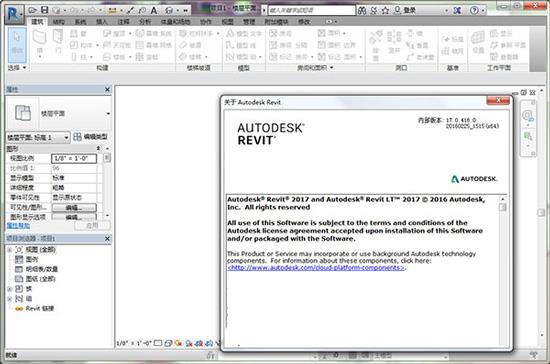Select the Room tool
Image resolution: width=550 pixels, height=364 pixels.
coord(281,34)
